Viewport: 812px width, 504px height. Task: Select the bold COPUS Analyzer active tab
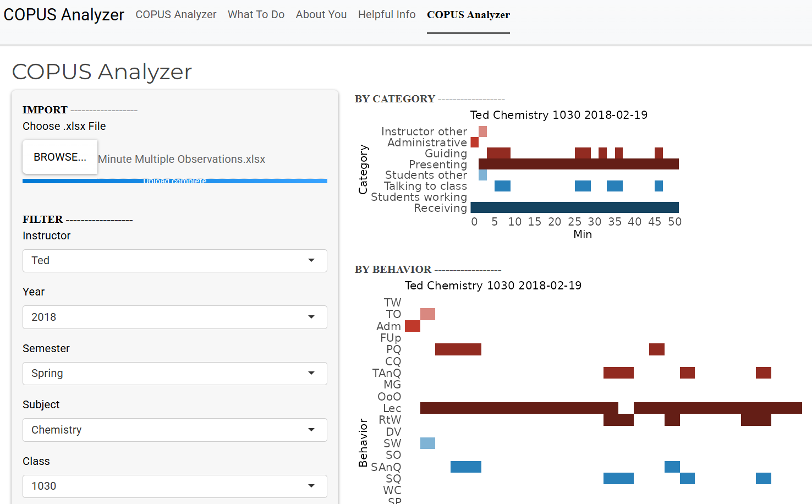pos(468,15)
